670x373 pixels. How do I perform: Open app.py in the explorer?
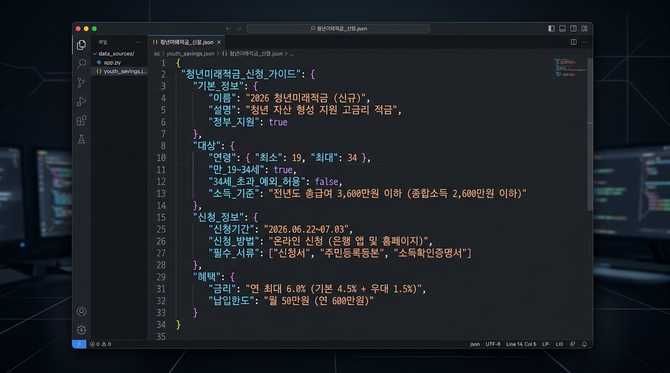point(112,62)
